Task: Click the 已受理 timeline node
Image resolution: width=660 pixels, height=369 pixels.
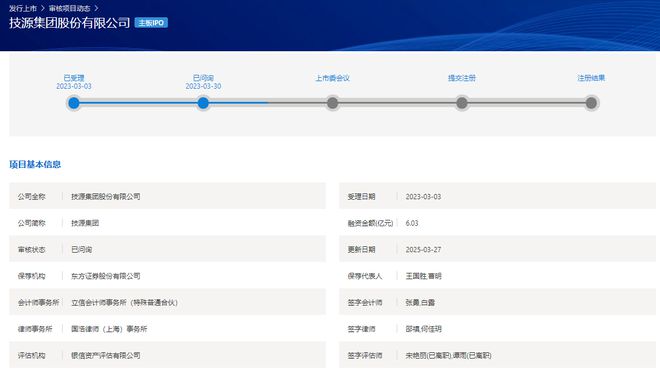Action: (x=74, y=103)
